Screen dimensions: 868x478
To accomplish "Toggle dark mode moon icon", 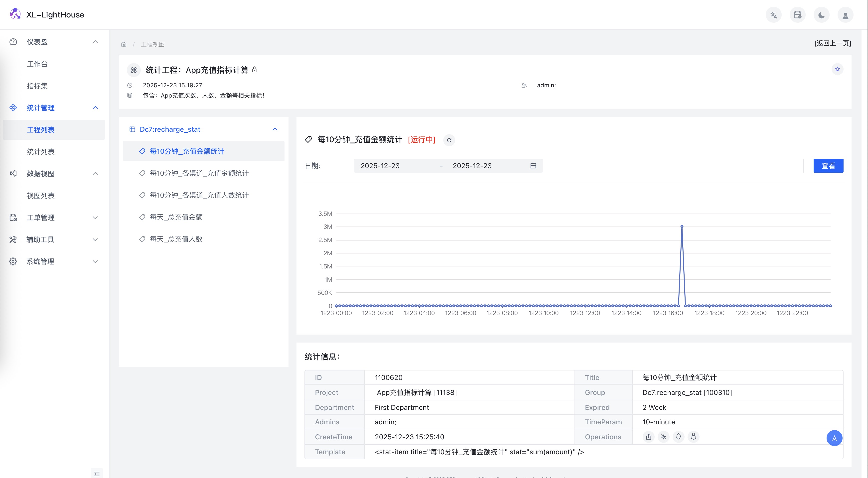I will [x=821, y=15].
